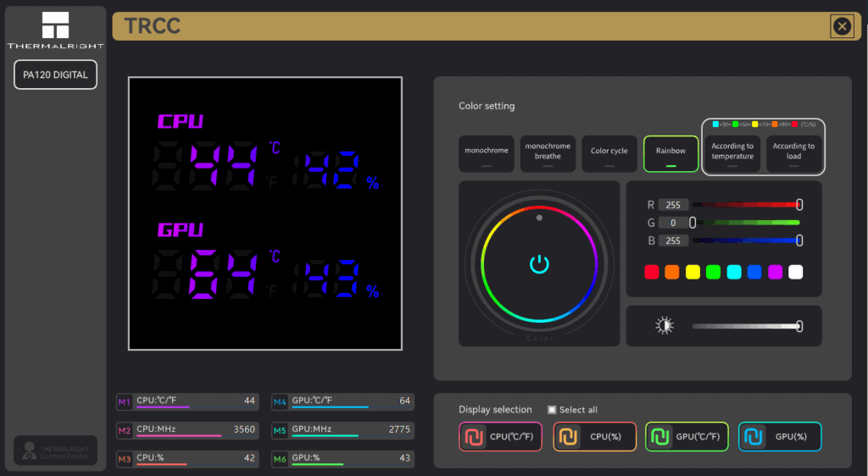Click the R value field showing 255
Screen dimensions: 868x476
coord(673,205)
